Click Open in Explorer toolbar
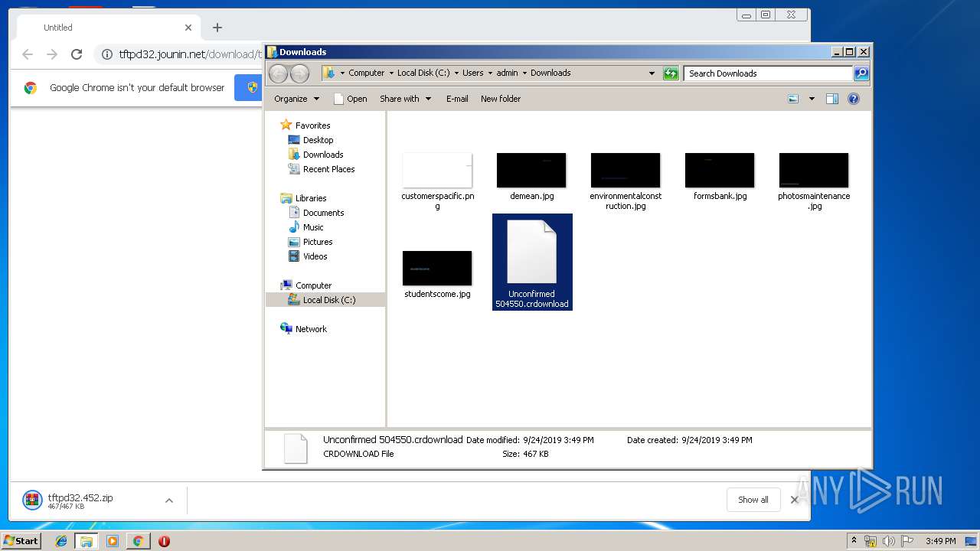Viewport: 980px width, 551px height. tap(351, 99)
